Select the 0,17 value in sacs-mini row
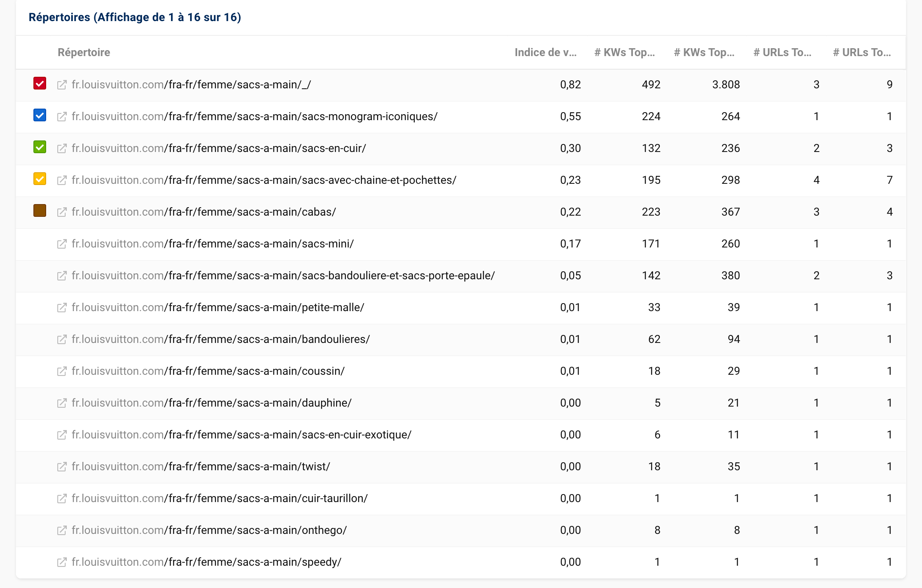This screenshot has width=922, height=588. pyautogui.click(x=570, y=244)
